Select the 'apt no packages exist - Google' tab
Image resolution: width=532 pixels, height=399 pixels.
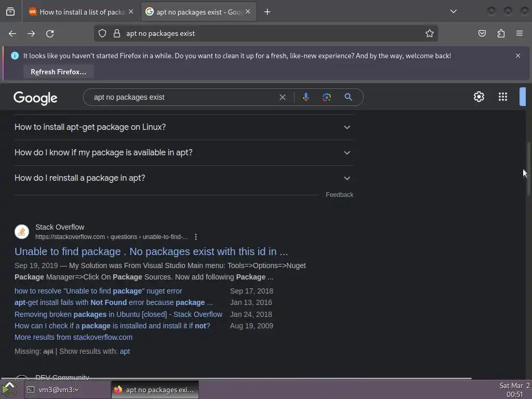pos(198,12)
